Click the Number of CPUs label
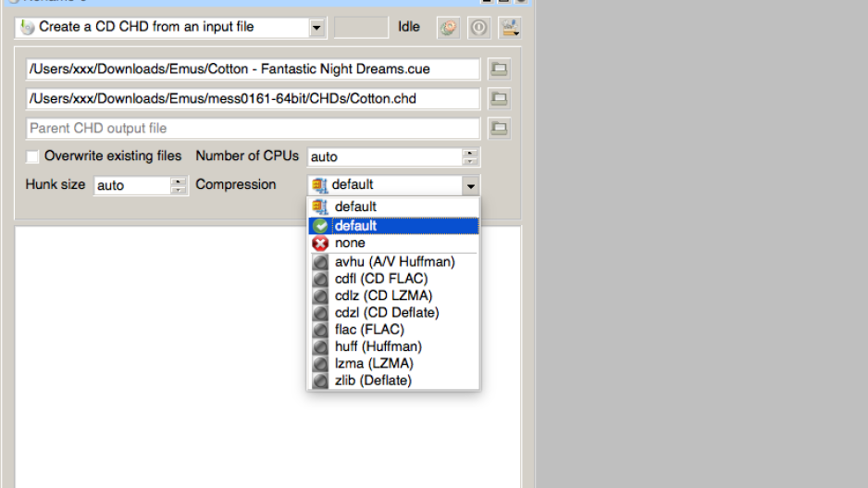Screen dimensions: 868x488 pos(247,156)
